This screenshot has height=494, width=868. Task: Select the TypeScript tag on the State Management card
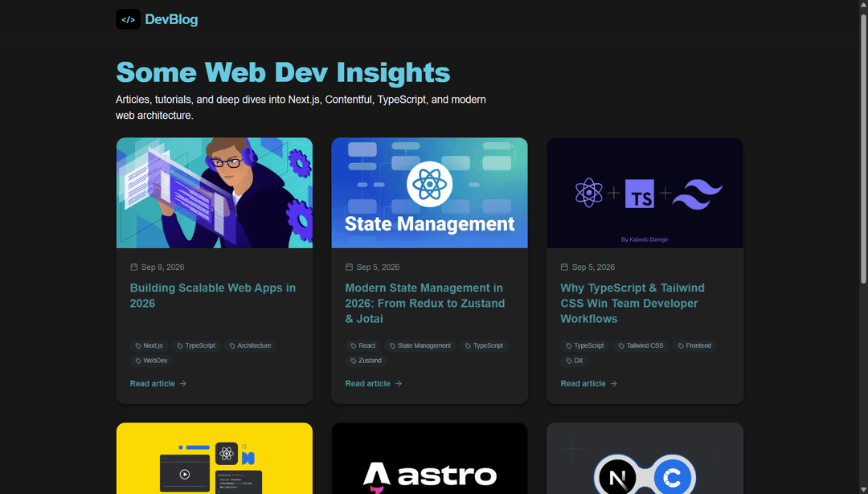coord(485,345)
